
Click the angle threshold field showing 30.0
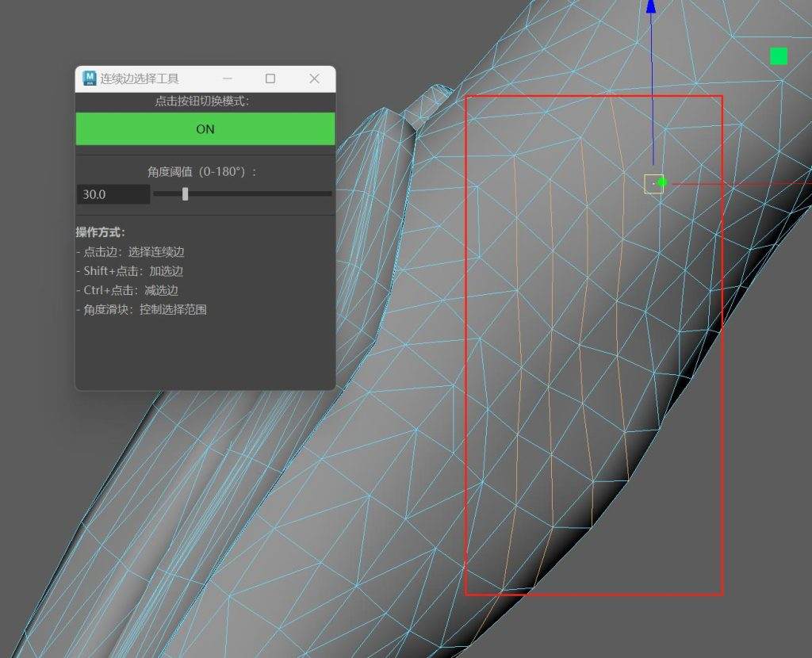tap(113, 194)
